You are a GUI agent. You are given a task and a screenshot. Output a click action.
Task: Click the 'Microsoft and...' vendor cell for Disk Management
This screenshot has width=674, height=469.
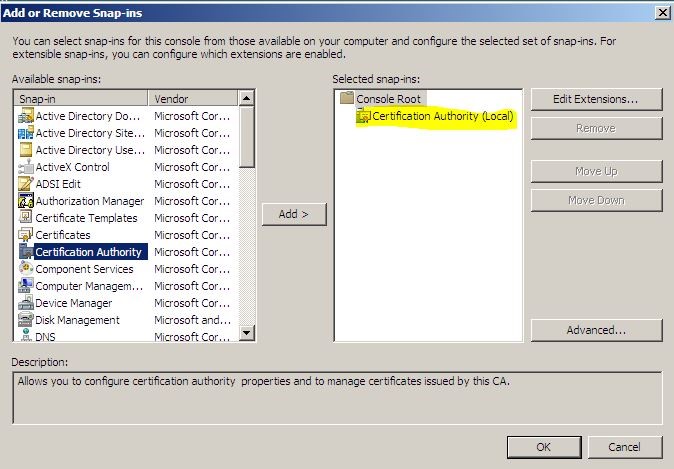(193, 320)
